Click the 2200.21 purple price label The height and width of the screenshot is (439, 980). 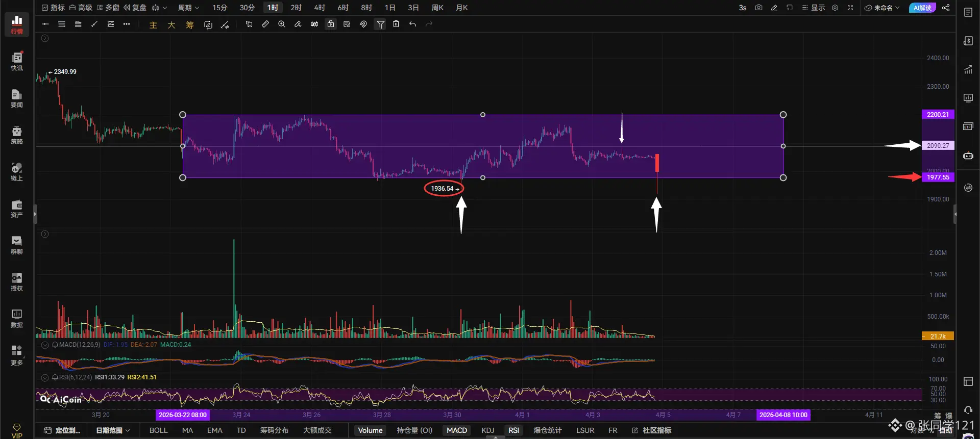pos(938,115)
